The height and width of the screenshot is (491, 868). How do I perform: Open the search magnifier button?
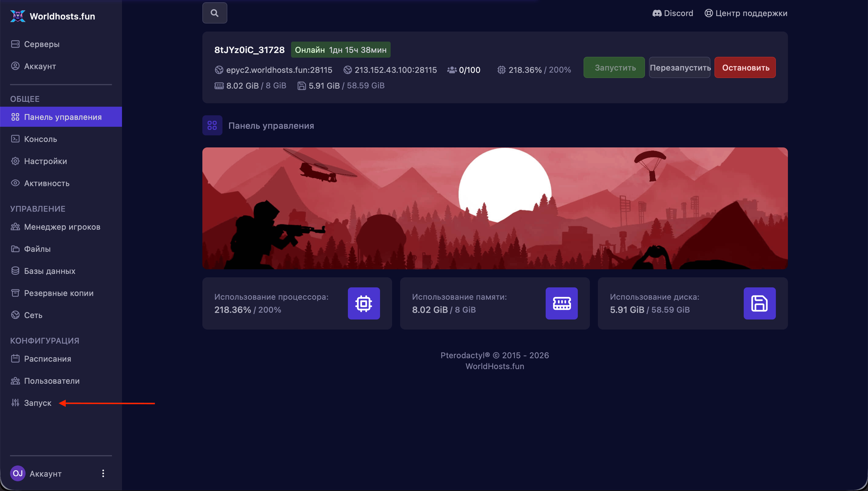(215, 13)
